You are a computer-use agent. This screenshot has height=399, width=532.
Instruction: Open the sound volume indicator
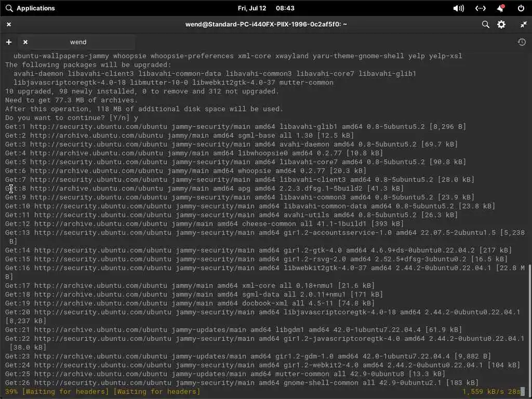458,8
